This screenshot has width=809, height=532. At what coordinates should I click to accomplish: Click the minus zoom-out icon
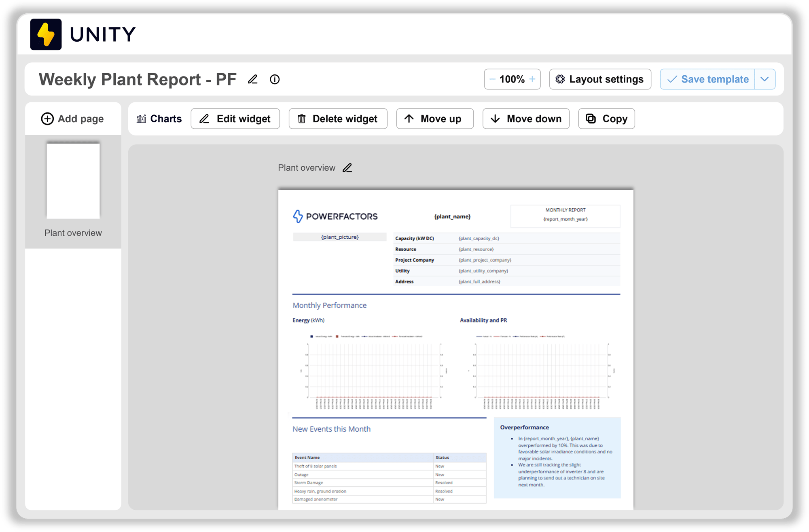[x=492, y=79]
